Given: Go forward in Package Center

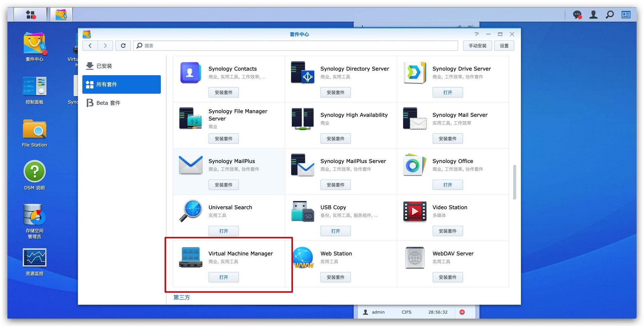Looking at the screenshot, I should click(x=105, y=46).
